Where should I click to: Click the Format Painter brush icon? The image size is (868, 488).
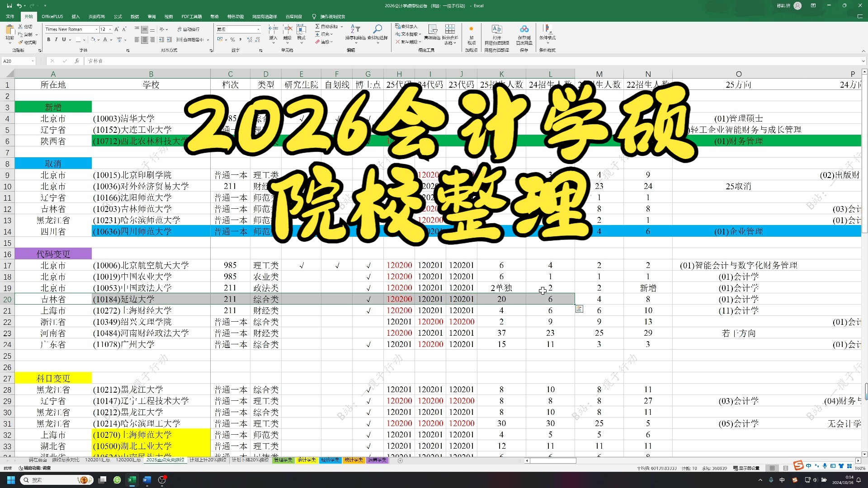[21, 42]
